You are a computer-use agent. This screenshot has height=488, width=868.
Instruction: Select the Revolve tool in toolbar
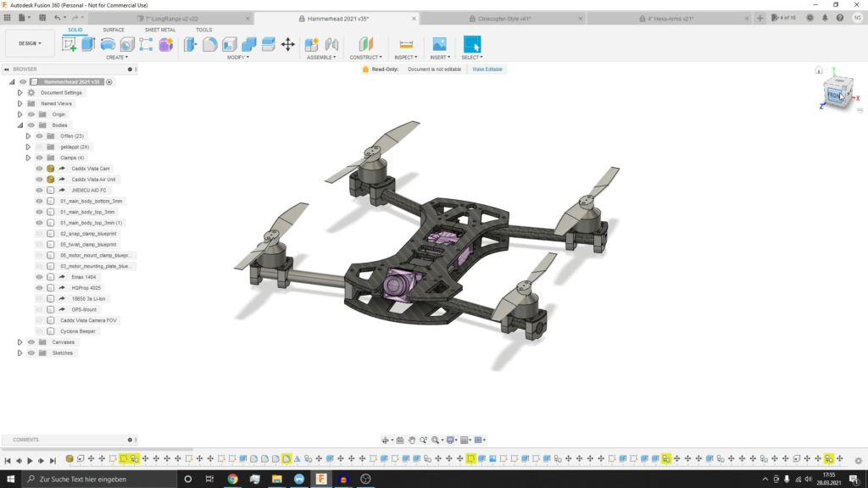point(108,44)
